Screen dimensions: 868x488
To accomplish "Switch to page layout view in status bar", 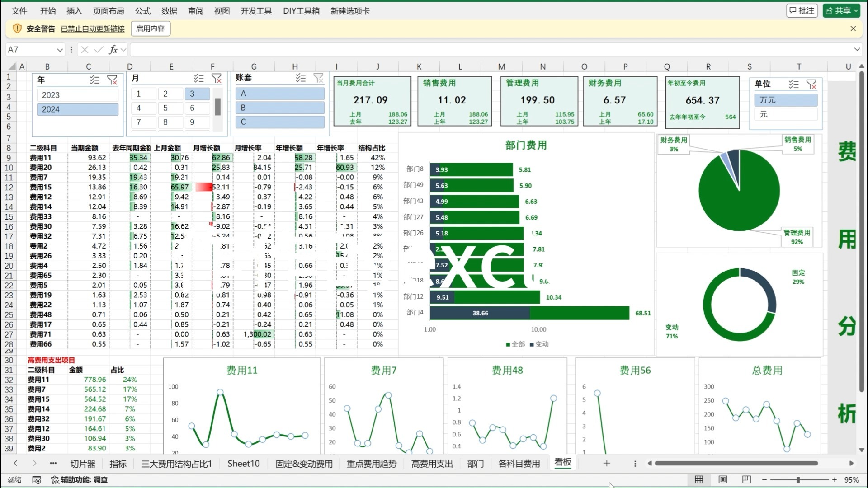I will 722,480.
